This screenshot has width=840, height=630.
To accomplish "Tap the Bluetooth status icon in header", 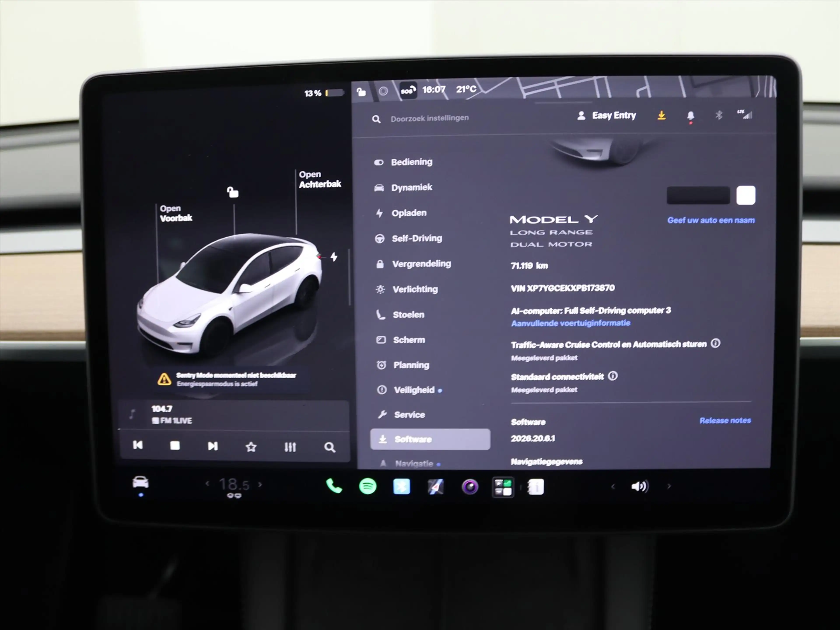I will coord(718,115).
